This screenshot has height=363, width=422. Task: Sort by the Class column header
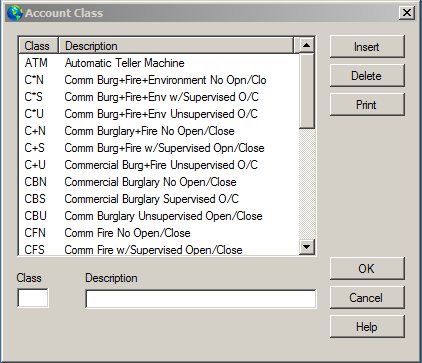[x=38, y=45]
